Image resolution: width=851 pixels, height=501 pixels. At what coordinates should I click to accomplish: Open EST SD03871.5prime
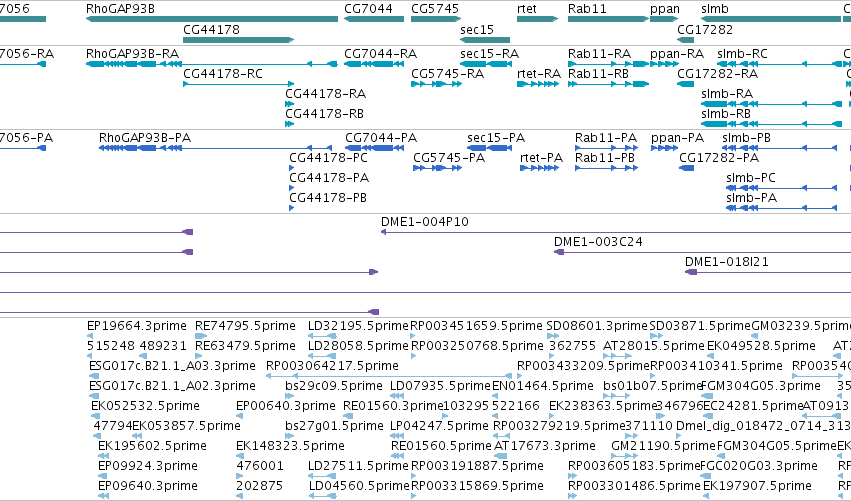(700, 326)
